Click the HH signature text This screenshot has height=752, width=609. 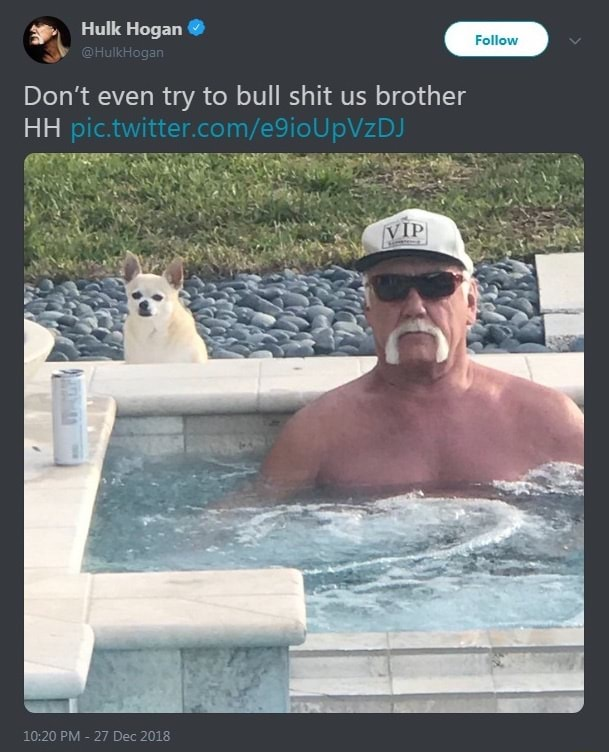point(42,128)
